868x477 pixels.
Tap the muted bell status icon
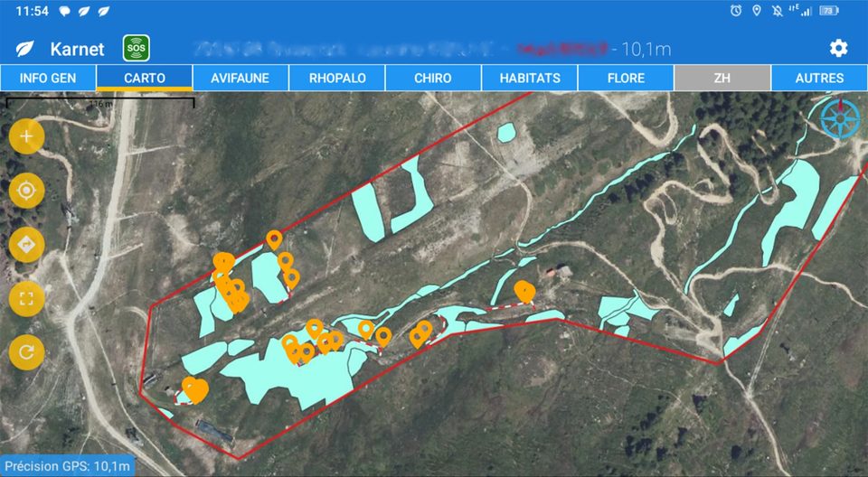coord(778,11)
